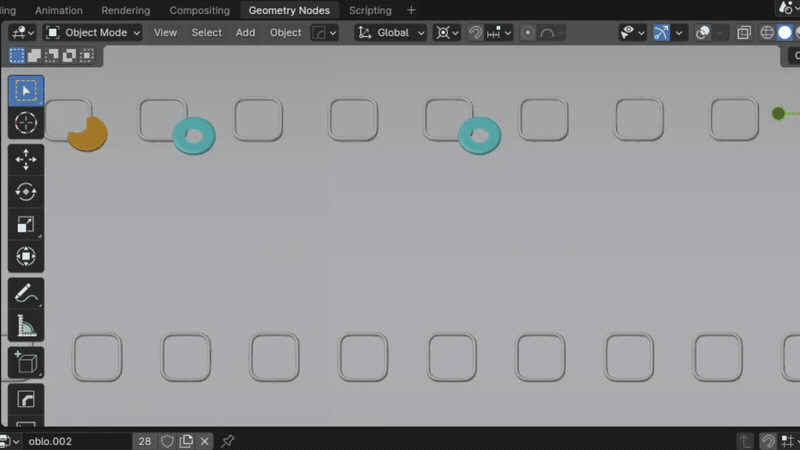
Task: Select the Measure ruler tool
Action: [26, 326]
